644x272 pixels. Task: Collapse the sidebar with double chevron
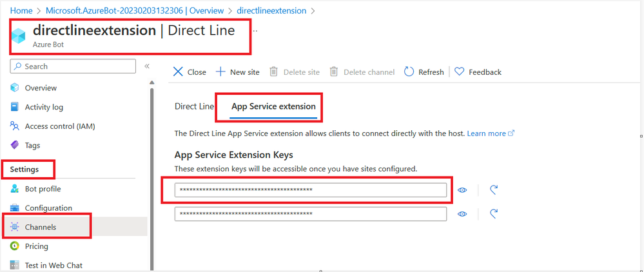pyautogui.click(x=147, y=66)
